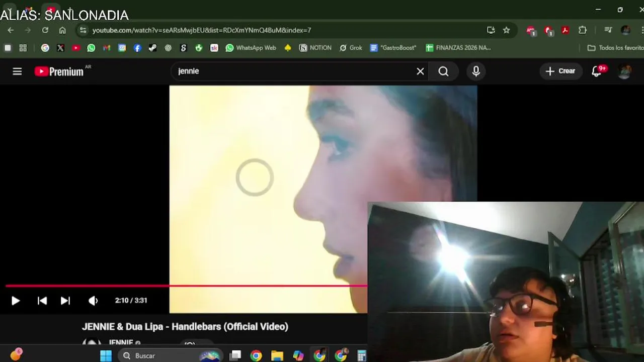644x362 pixels.
Task: Bookmark this page with the star
Action: [x=507, y=30]
